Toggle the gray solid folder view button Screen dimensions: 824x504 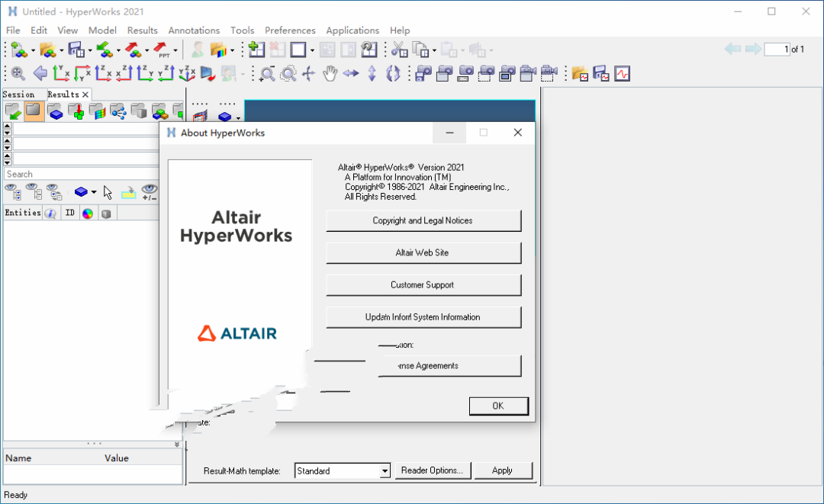(140, 111)
